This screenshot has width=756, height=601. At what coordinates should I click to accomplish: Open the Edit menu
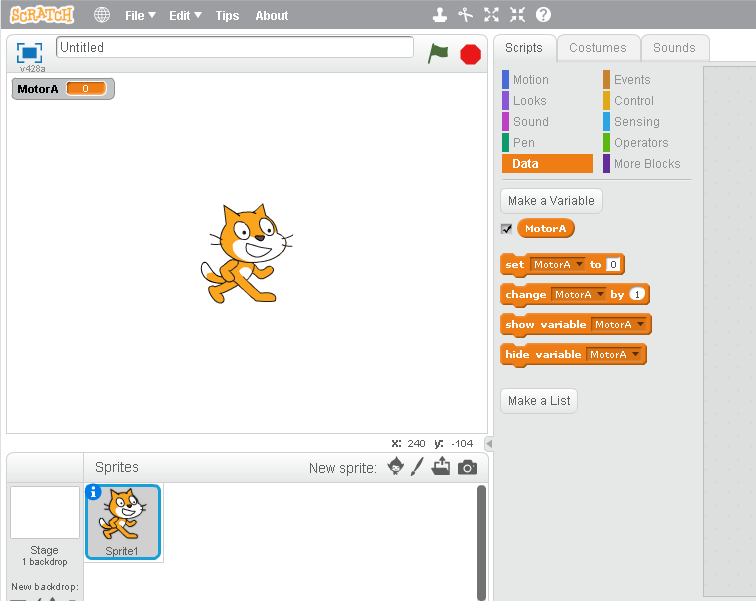[185, 15]
